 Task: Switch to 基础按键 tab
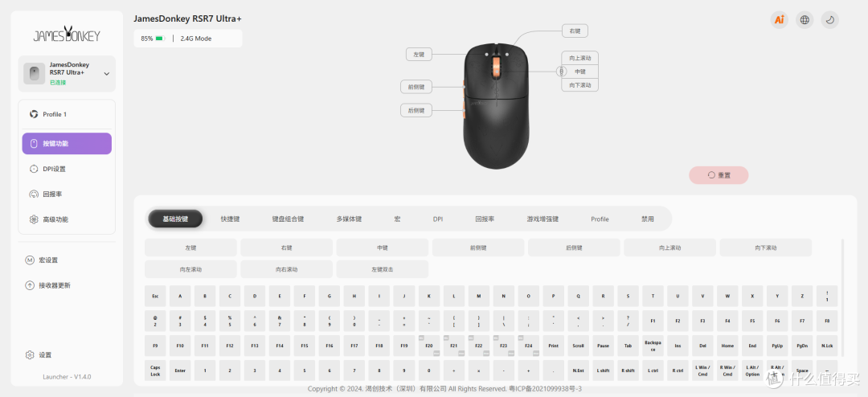(x=175, y=219)
